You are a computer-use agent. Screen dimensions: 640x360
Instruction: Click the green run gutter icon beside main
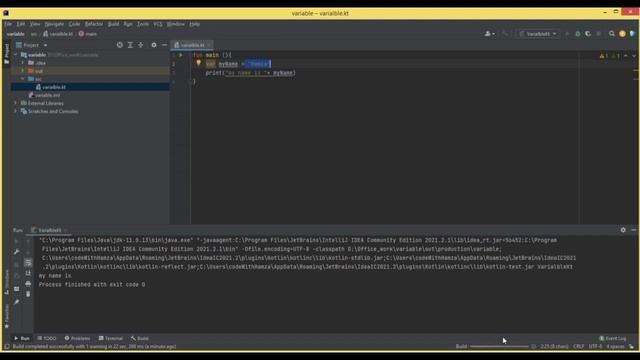[x=181, y=55]
